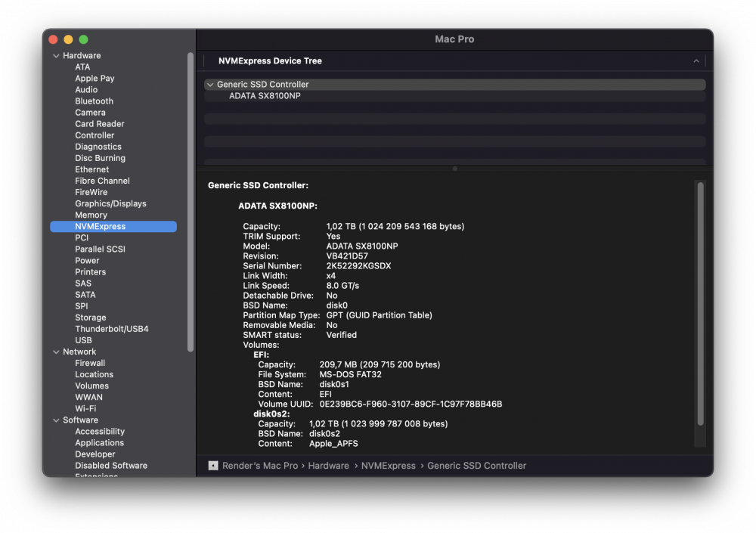This screenshot has width=756, height=533.
Task: Click the details pane vertical scrollbar
Action: pyautogui.click(x=700, y=304)
